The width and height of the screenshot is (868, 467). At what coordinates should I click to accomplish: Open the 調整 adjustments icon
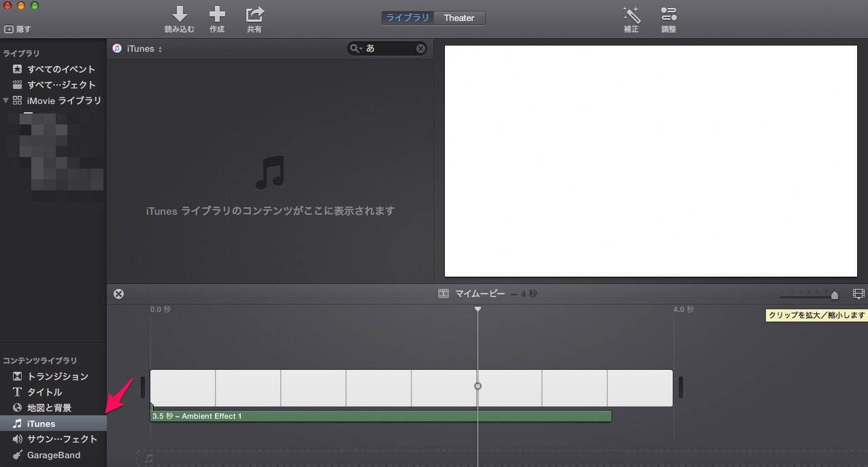tap(669, 14)
